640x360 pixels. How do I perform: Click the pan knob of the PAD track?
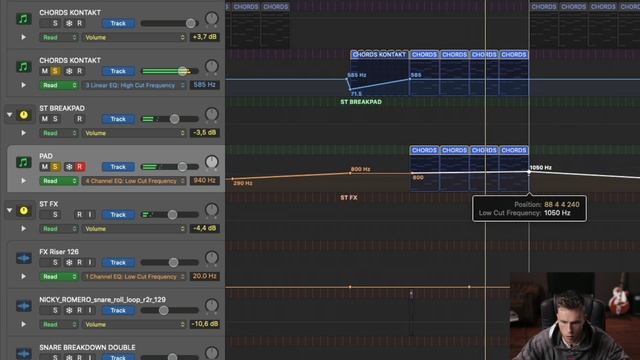(211, 162)
